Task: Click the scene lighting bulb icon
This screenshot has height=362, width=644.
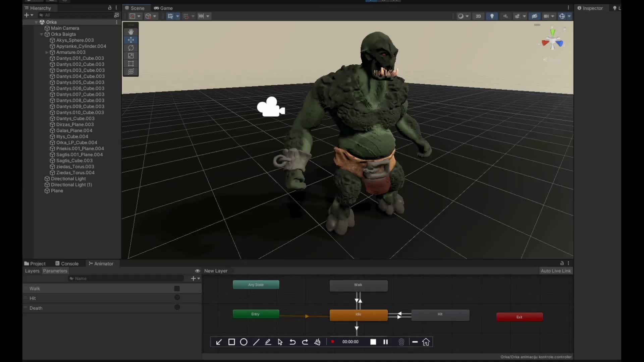Action: point(492,16)
